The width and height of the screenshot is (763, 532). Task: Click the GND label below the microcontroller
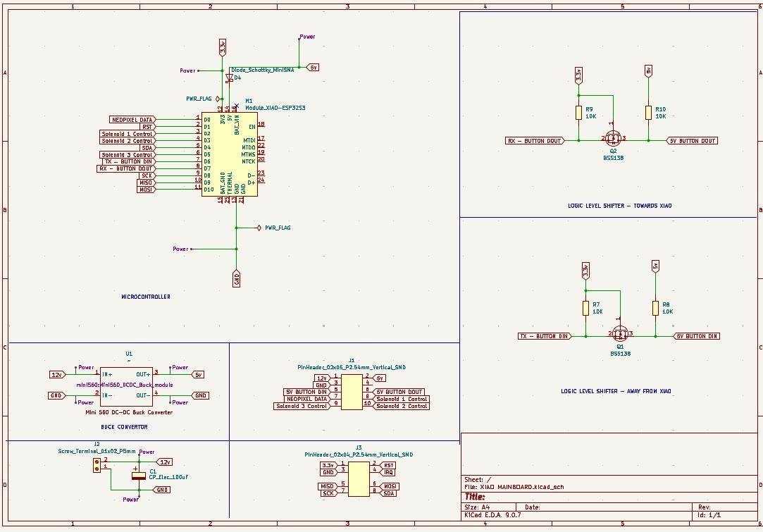click(237, 278)
